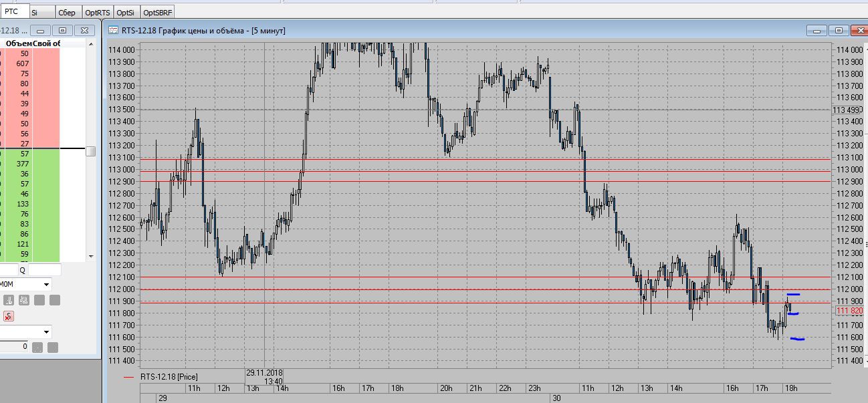Minimize the RTS-12.18 chart window

click(x=817, y=30)
